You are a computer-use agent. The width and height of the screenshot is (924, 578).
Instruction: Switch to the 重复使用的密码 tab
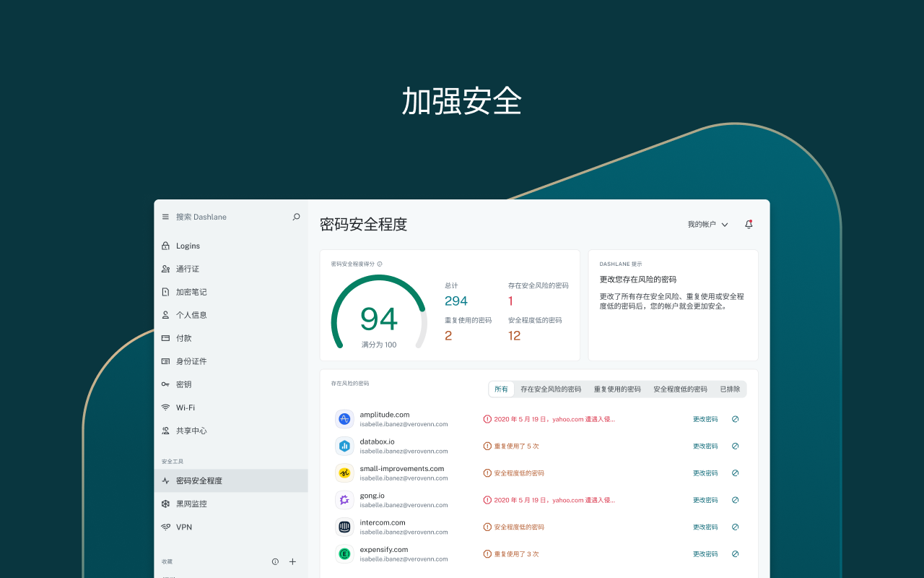click(617, 389)
